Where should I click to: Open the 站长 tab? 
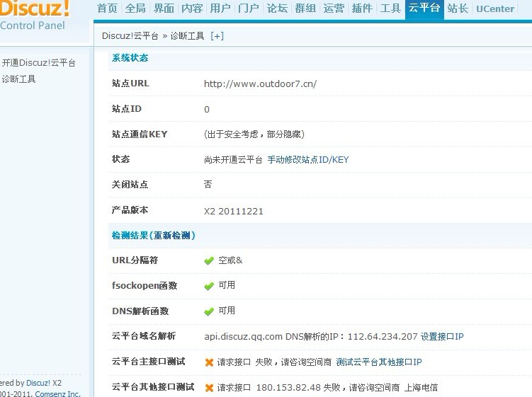point(458,8)
